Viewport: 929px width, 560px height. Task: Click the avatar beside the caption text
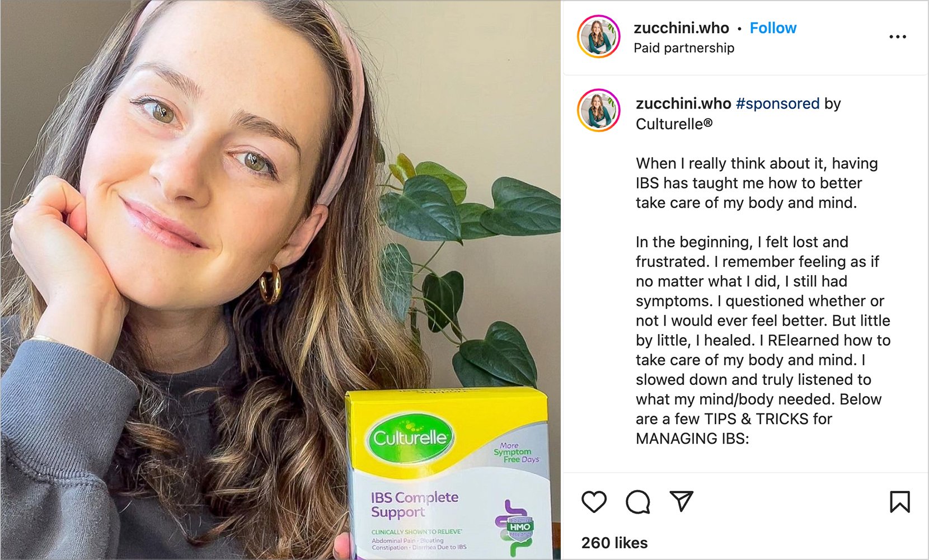599,110
